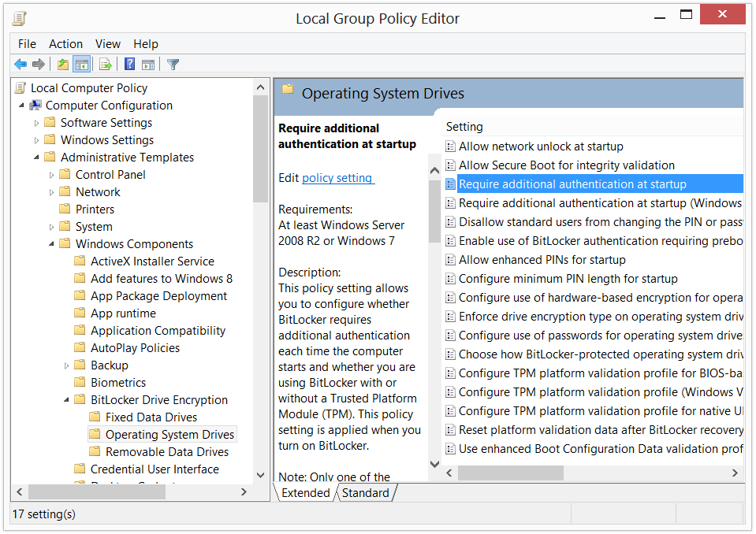756x534 pixels.
Task: Click the settings list horizontal scrollbar thumb
Action: tap(511, 473)
